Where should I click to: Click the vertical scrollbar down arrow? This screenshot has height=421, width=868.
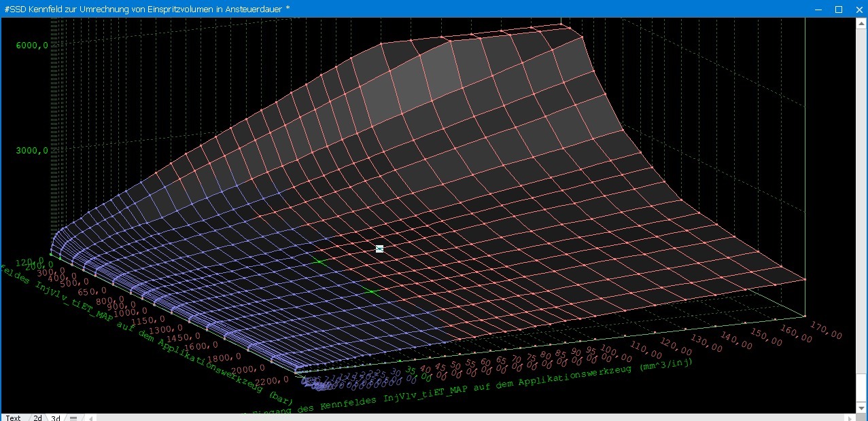pos(863,407)
